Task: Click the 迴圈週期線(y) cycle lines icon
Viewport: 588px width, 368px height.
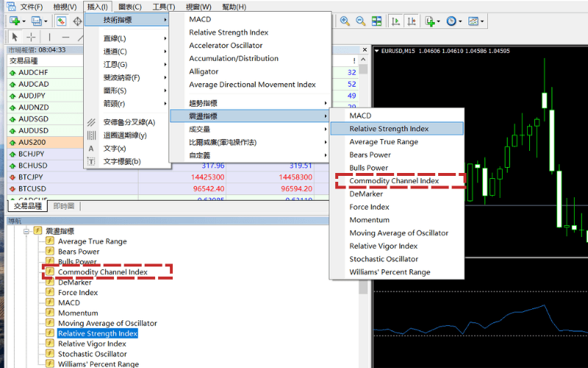Action: point(91,135)
